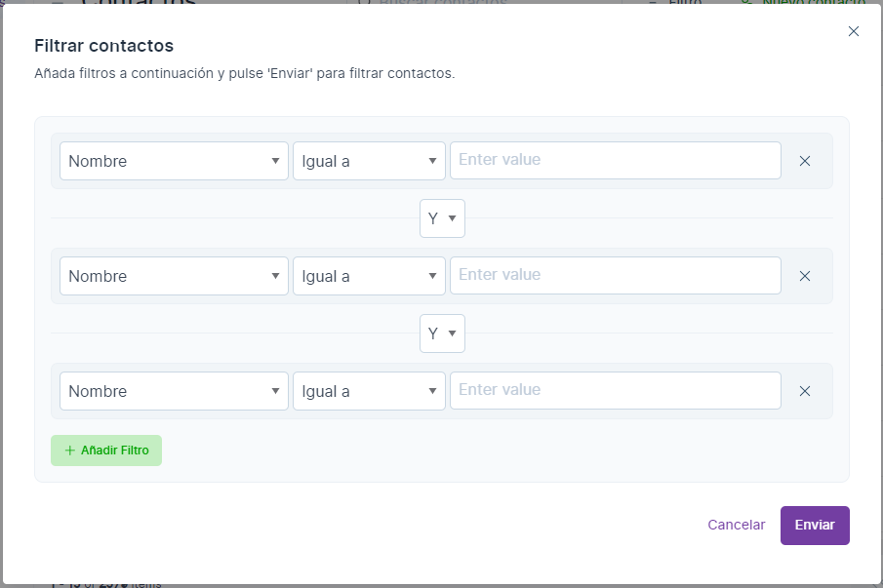The width and height of the screenshot is (883, 588).
Task: Open the third Nombre field dropdown
Action: [174, 391]
